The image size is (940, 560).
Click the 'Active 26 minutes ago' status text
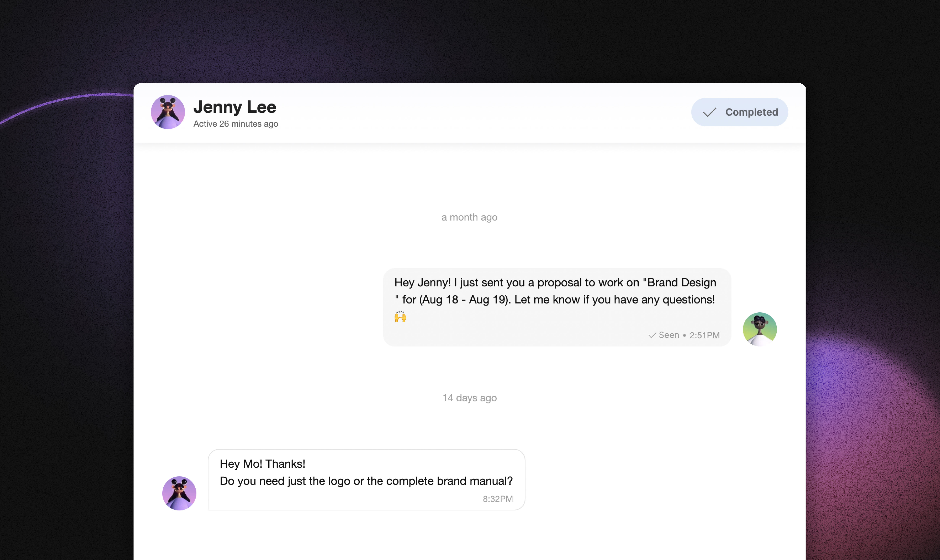click(x=236, y=124)
